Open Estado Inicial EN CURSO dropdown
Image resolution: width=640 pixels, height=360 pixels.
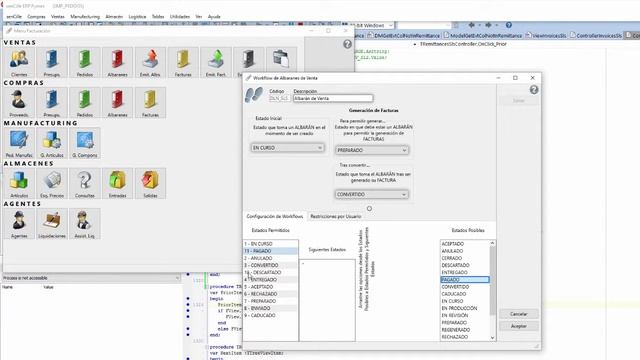point(288,148)
